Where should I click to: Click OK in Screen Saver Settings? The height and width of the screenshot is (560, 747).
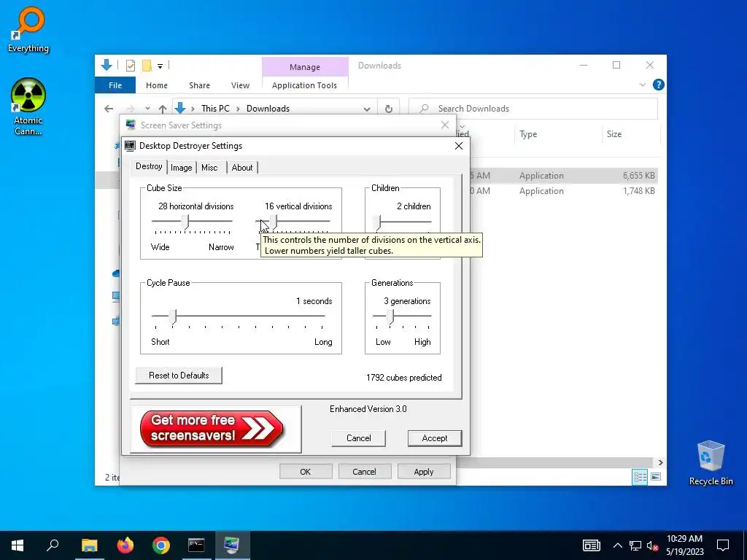coord(306,472)
